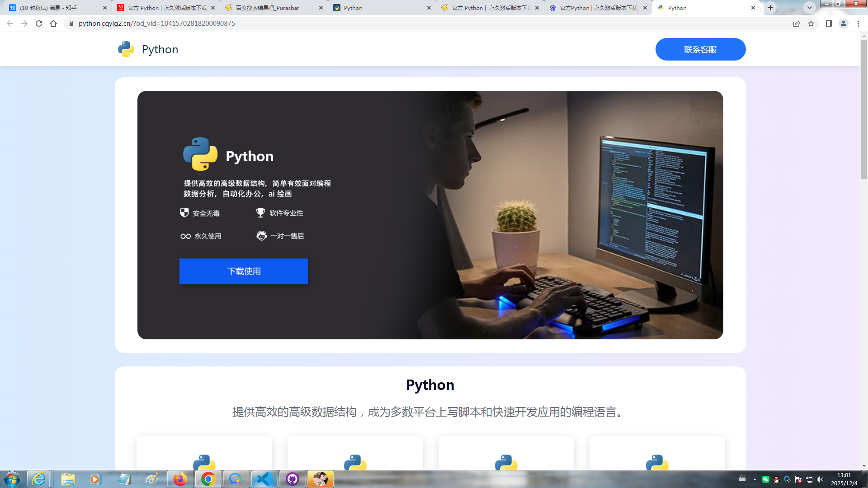This screenshot has width=868, height=488.
Task: Reload the page with the refresh icon
Action: 39,23
